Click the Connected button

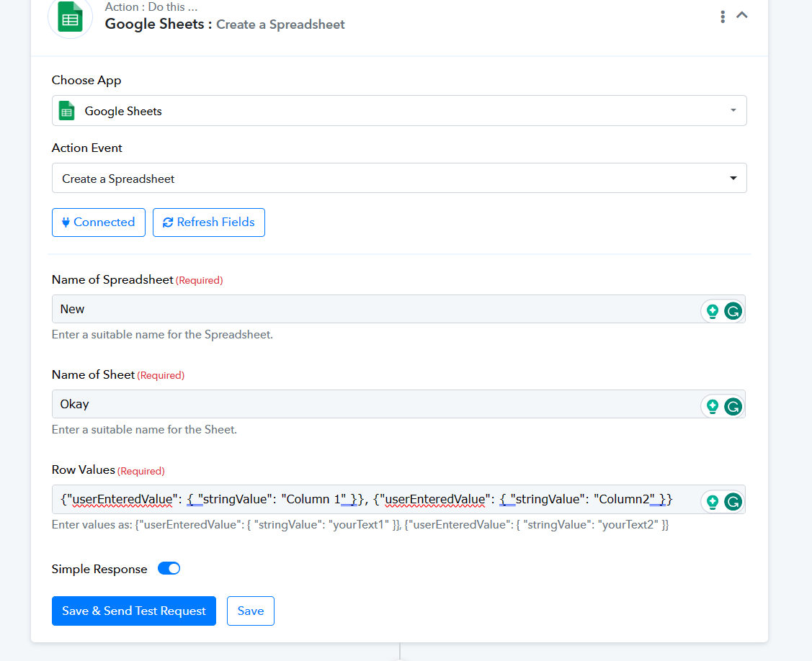pyautogui.click(x=99, y=222)
